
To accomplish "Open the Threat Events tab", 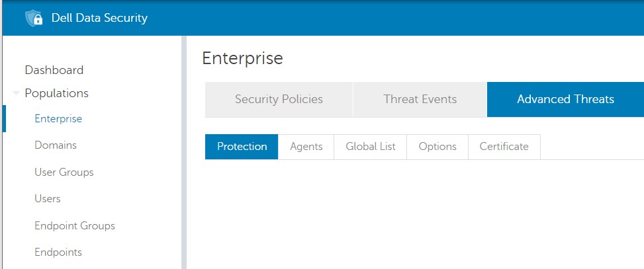I will 420,99.
